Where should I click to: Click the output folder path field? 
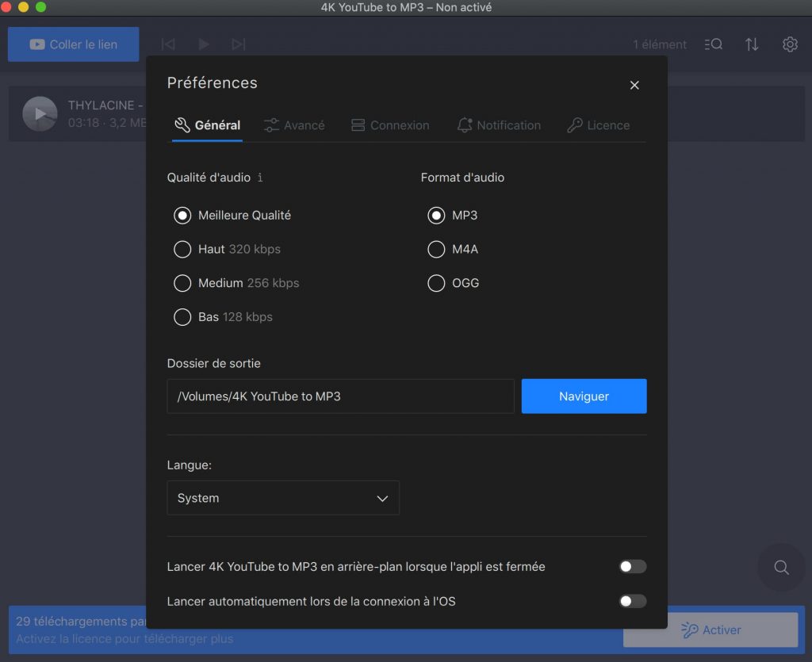(x=341, y=396)
